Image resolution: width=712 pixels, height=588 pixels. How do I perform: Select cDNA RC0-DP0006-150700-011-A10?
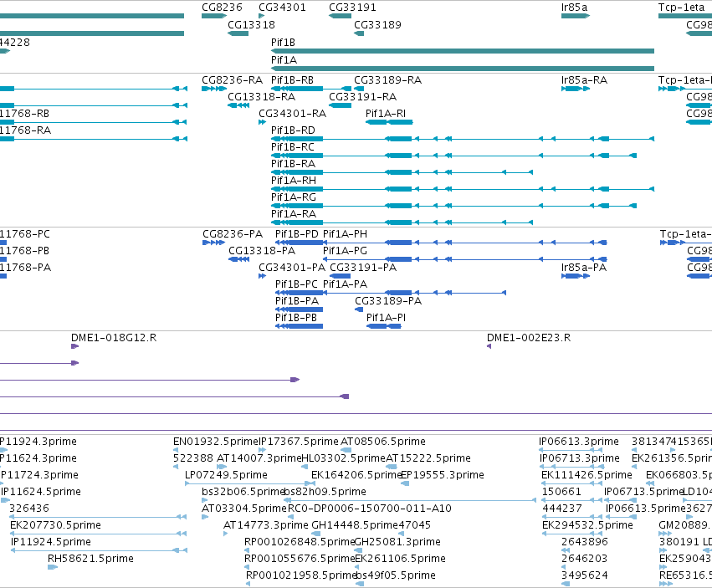[x=370, y=509]
